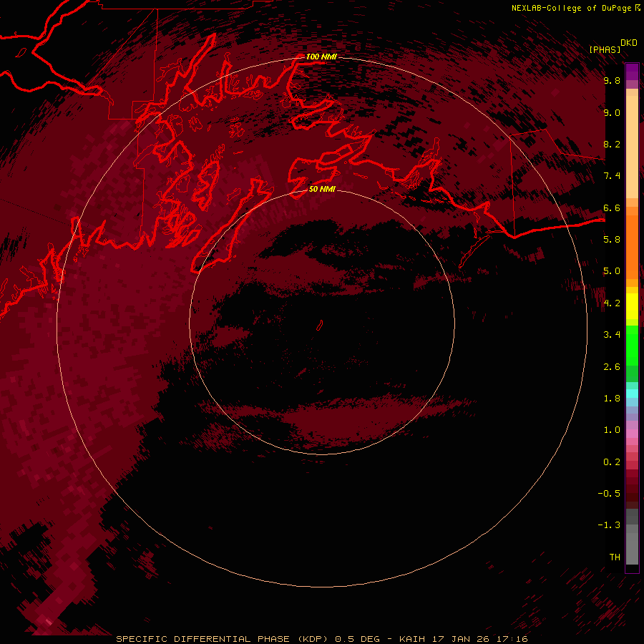Click the 5.8 scale value

point(612,239)
